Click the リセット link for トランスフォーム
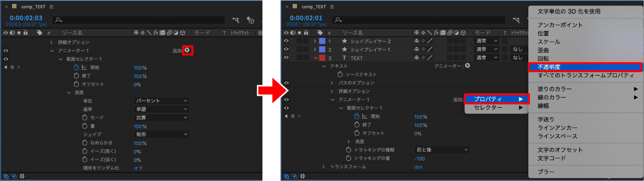This screenshot has height=181, width=644. [418, 167]
